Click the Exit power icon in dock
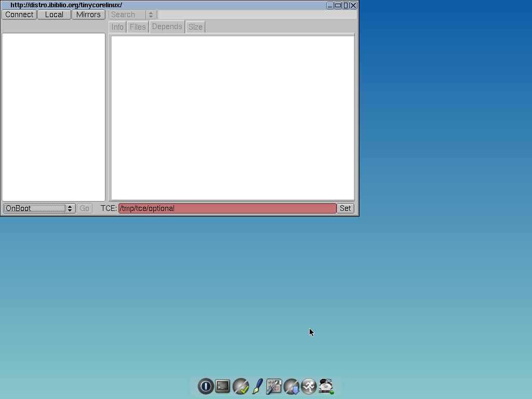The width and height of the screenshot is (532, 399). coord(205,386)
